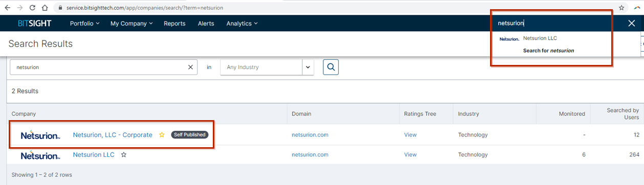Unfavorite Netsurion, LLC - Corporate star
This screenshot has width=644, height=185.
pyautogui.click(x=162, y=135)
